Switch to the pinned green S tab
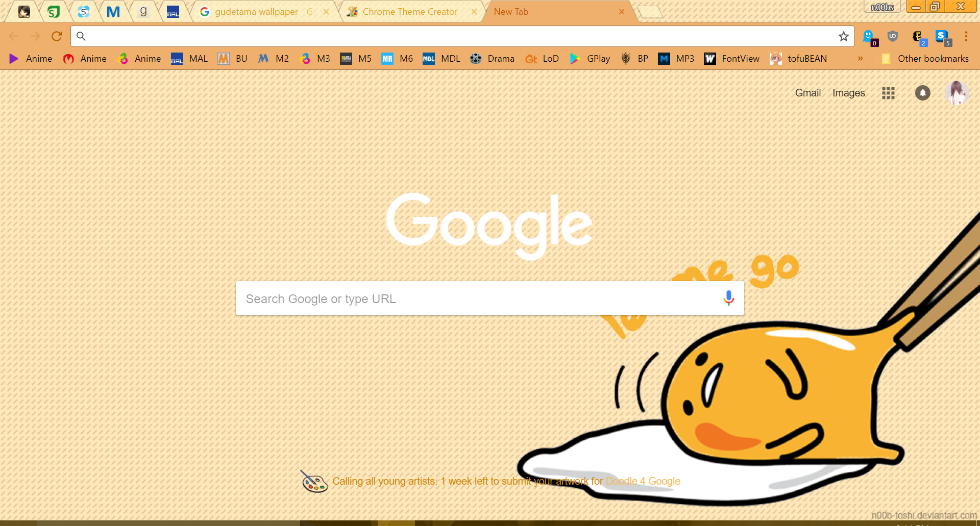The height and width of the screenshot is (526, 980). coord(54,12)
